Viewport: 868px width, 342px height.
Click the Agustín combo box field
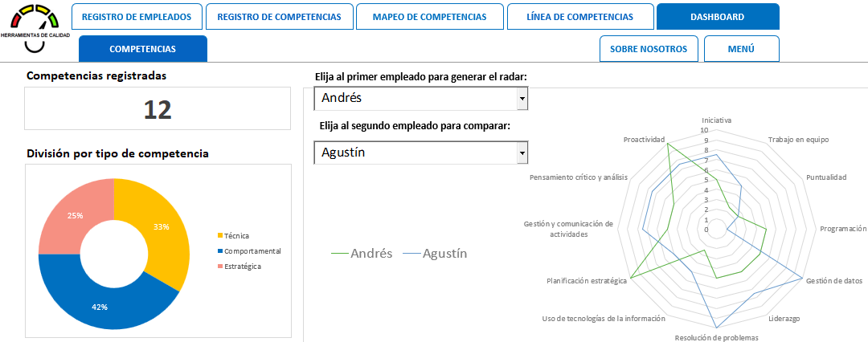coord(415,153)
